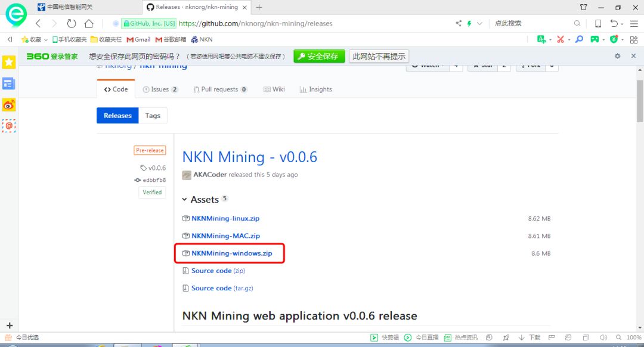Viewport: 644px width, 347px height.
Task: Open the Wiki tab
Action: click(274, 89)
